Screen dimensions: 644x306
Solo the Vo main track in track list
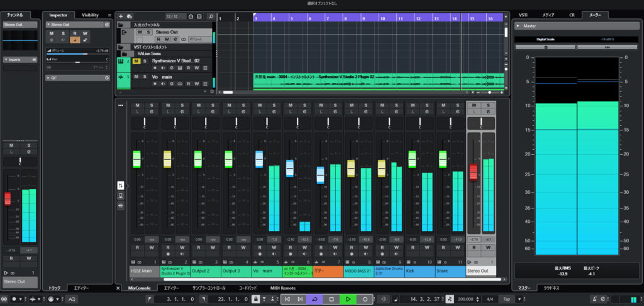(146, 77)
